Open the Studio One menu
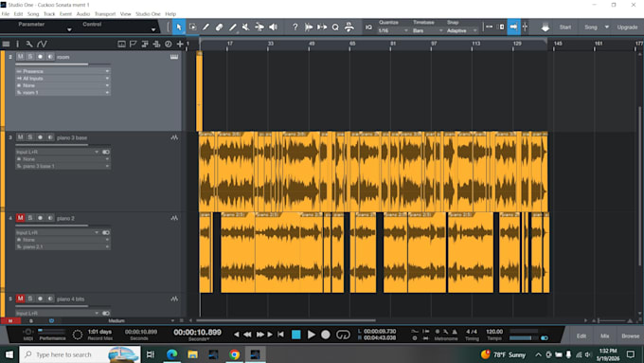The image size is (644, 363). tap(148, 14)
